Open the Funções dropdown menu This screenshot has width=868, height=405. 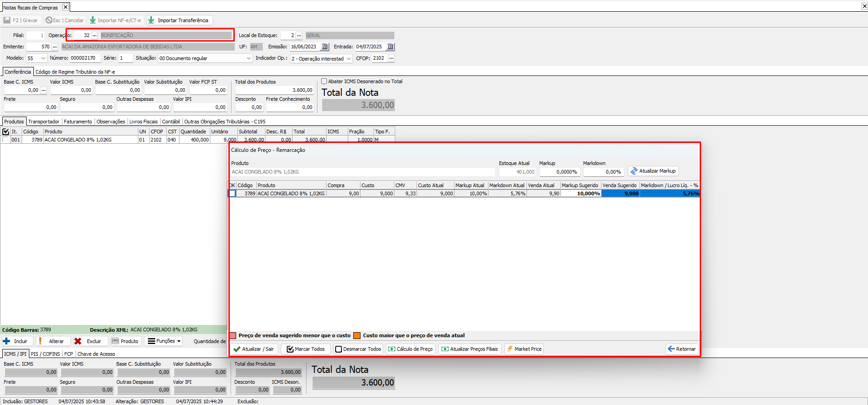point(164,341)
